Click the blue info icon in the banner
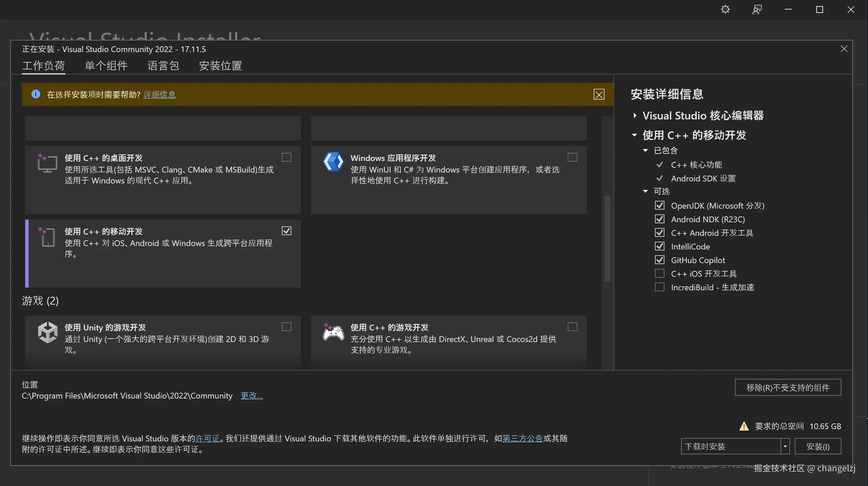This screenshot has height=486, width=868. 36,94
